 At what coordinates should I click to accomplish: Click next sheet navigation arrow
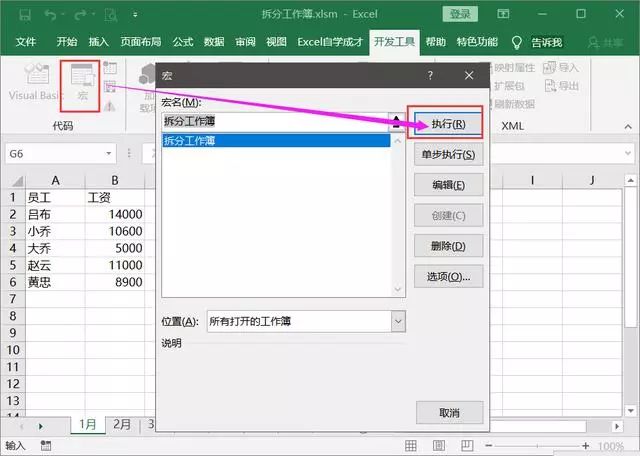click(x=40, y=426)
